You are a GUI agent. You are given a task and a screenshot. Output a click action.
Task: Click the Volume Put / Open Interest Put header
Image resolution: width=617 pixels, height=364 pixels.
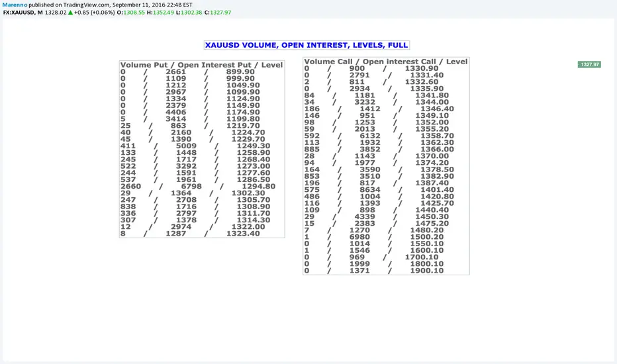tap(201, 65)
